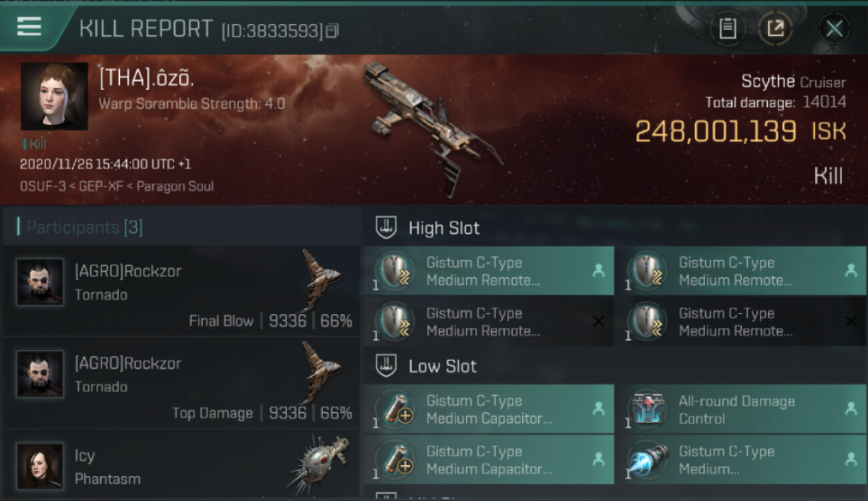The height and width of the screenshot is (501, 868).
Task: View the victim pilot portrait
Action: click(54, 96)
